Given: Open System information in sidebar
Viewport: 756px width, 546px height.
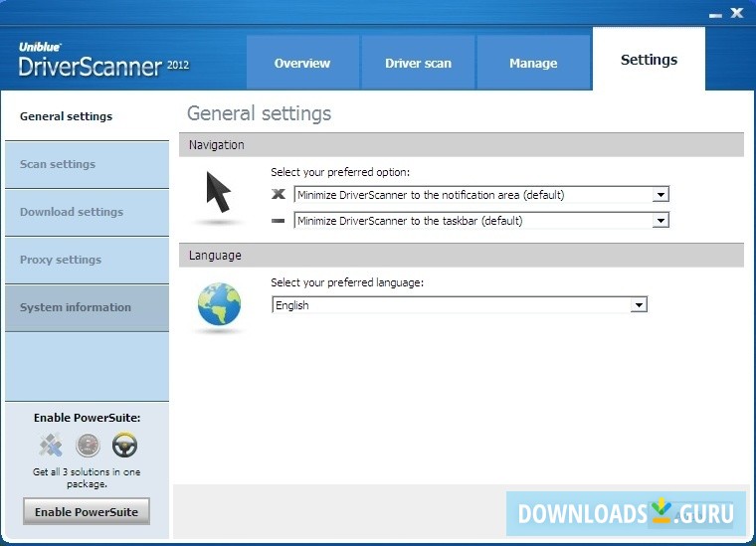Looking at the screenshot, I should coord(87,307).
